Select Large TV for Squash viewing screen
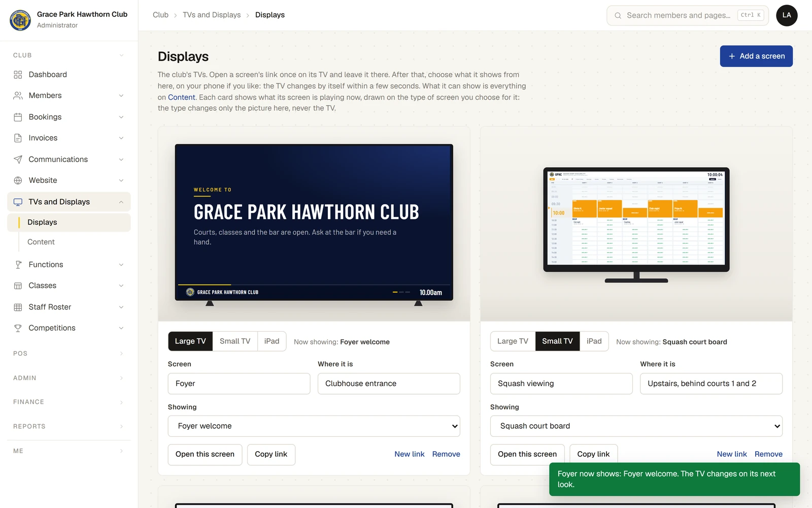The image size is (812, 508). click(x=513, y=341)
